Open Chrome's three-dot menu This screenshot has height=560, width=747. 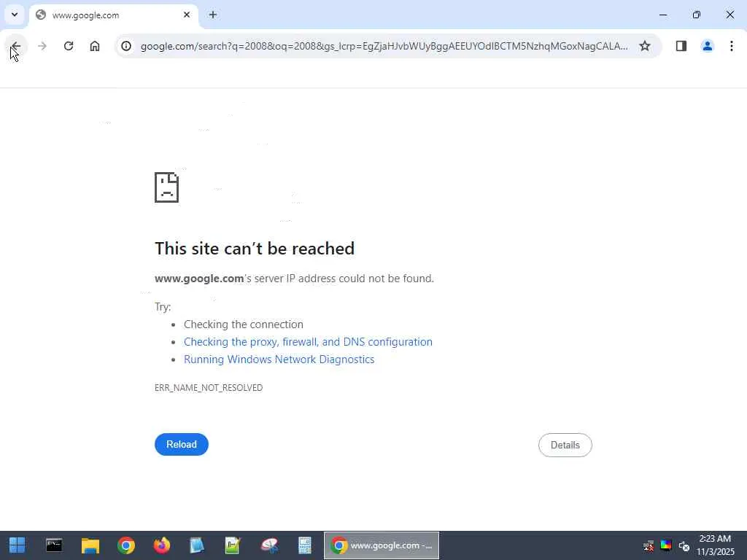tap(731, 46)
